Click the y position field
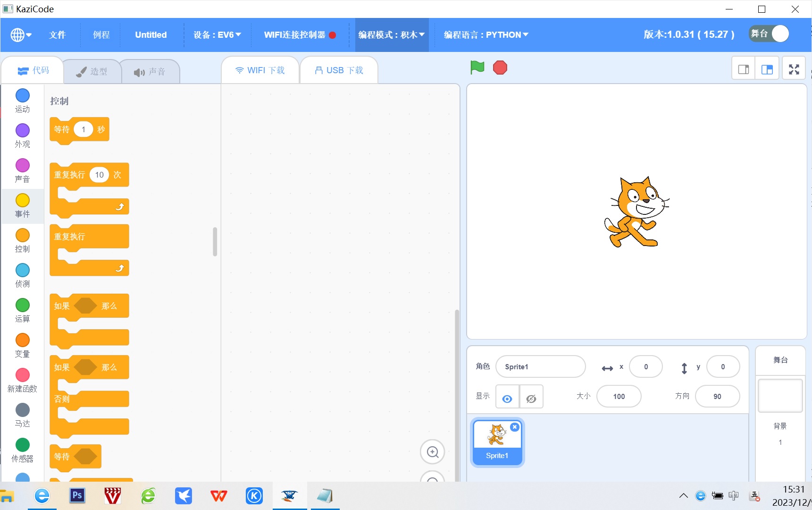The width and height of the screenshot is (812, 510). click(x=723, y=366)
